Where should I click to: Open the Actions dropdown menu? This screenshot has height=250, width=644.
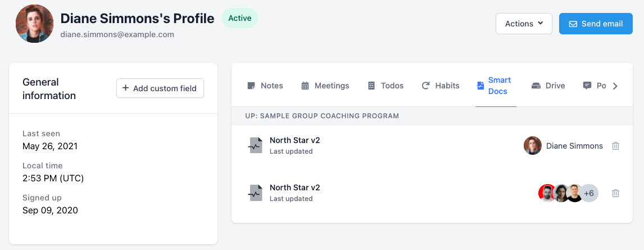pos(524,24)
